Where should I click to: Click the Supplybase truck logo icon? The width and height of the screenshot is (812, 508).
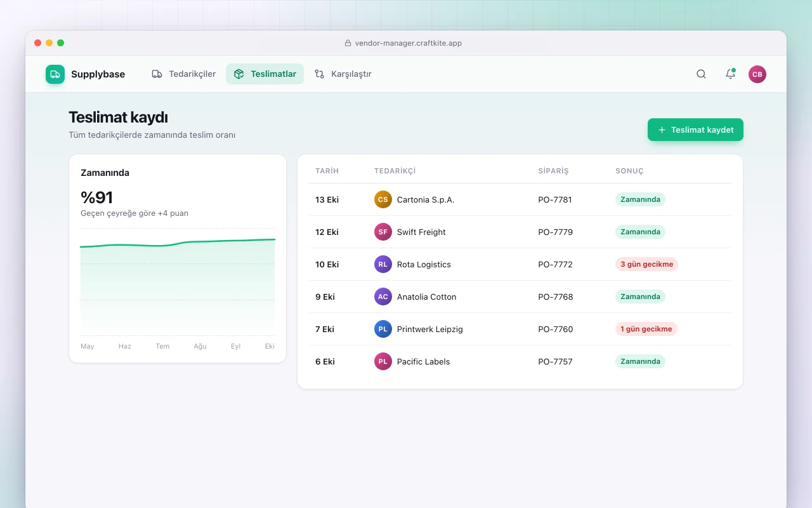tap(55, 74)
